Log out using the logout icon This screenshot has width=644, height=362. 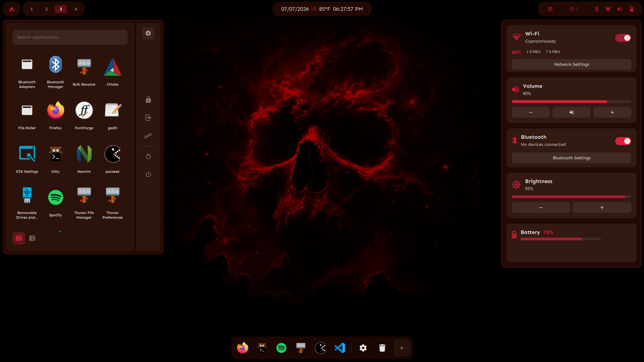[148, 118]
